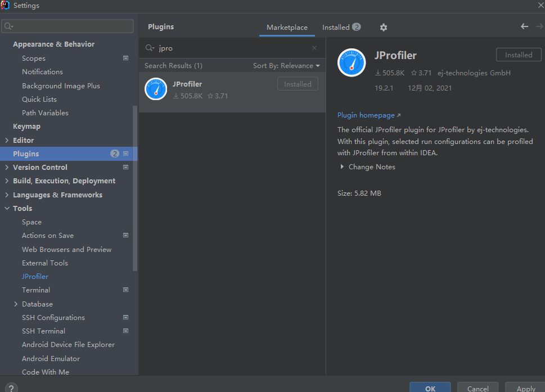545x392 pixels.
Task: Click the IntelliJ IDEA logo in title bar
Action: 5,5
